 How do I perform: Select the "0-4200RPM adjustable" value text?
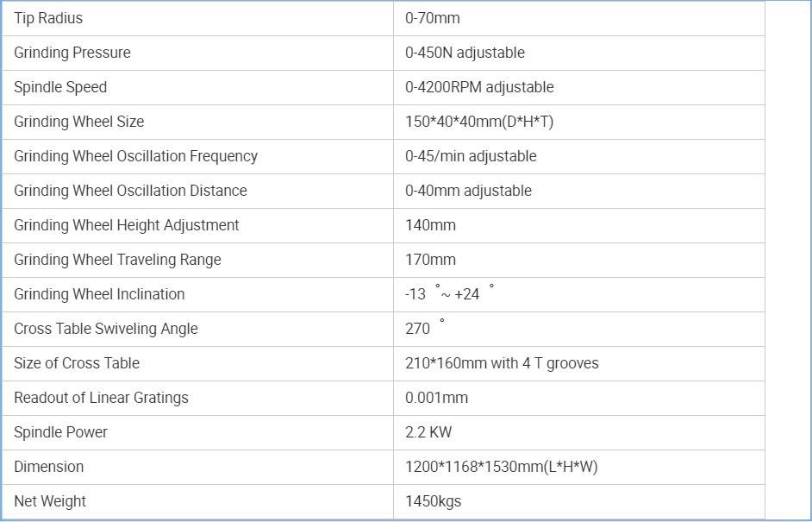[x=479, y=87]
